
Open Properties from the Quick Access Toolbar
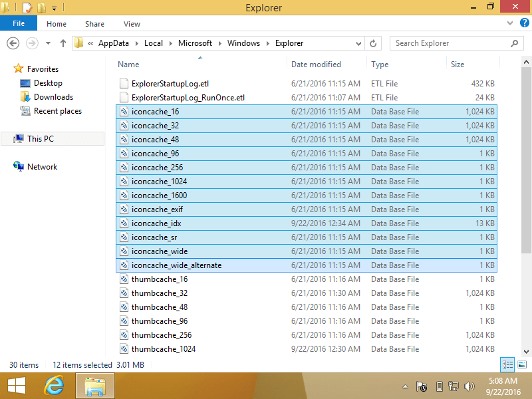point(27,7)
